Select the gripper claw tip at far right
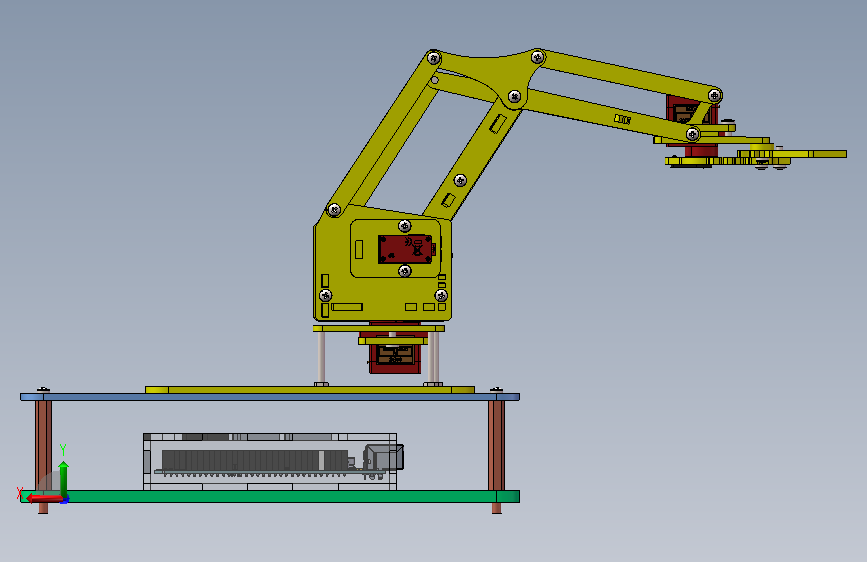The height and width of the screenshot is (562, 867). tap(828, 154)
